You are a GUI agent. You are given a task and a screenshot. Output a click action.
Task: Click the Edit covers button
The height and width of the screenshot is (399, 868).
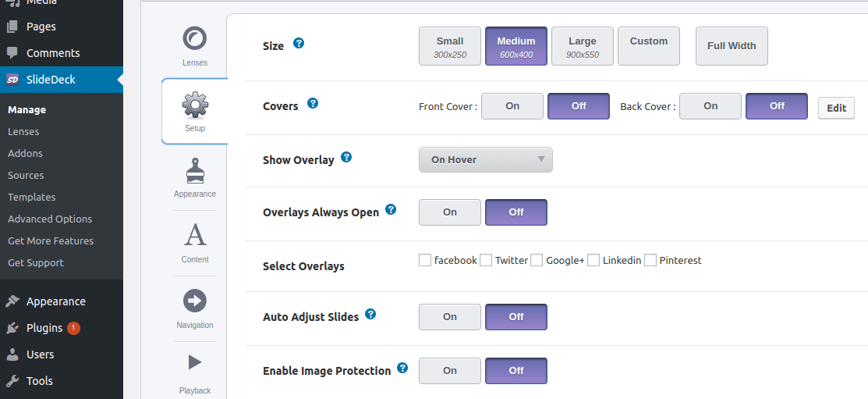click(836, 108)
